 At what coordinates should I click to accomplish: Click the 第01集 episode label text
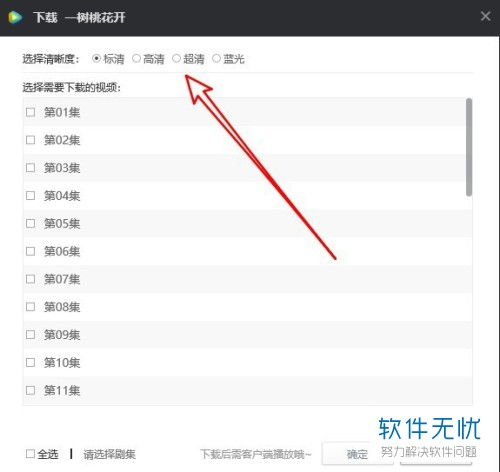[x=62, y=112]
